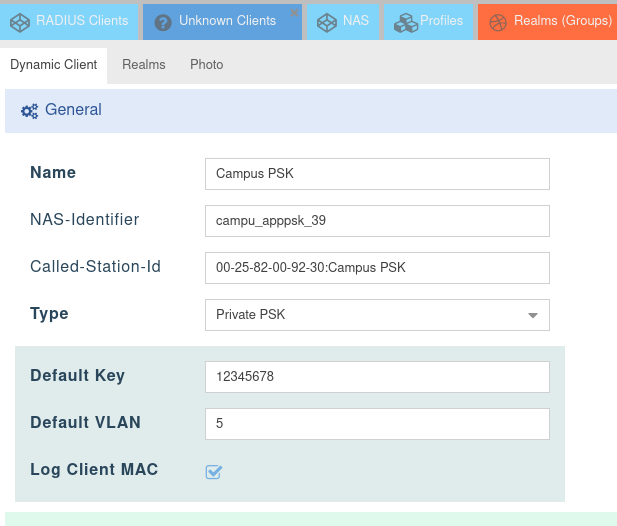Open the Type dropdown arrow
The image size is (617, 526).
pyautogui.click(x=533, y=315)
